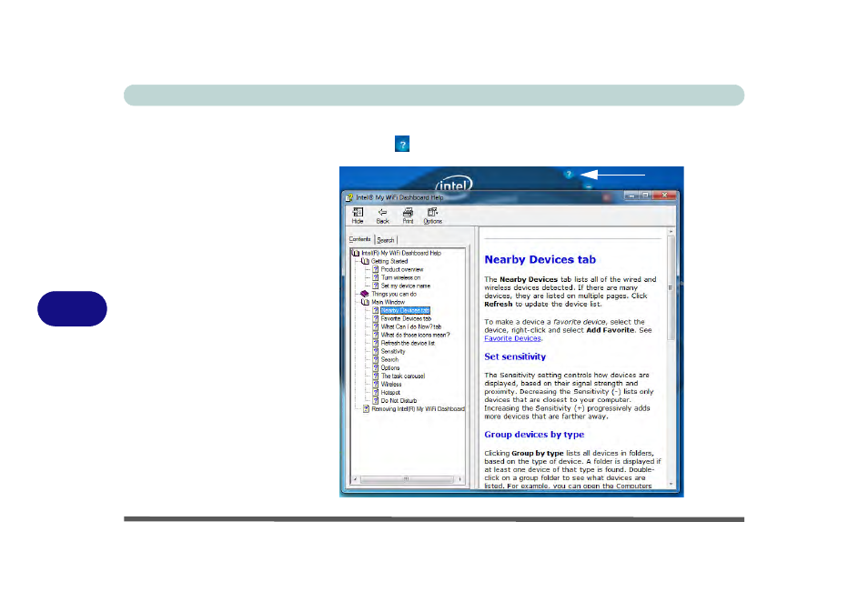Close the Intel My WiFi Dashboard Help window
This screenshot has width=868, height=612.
coord(665,196)
